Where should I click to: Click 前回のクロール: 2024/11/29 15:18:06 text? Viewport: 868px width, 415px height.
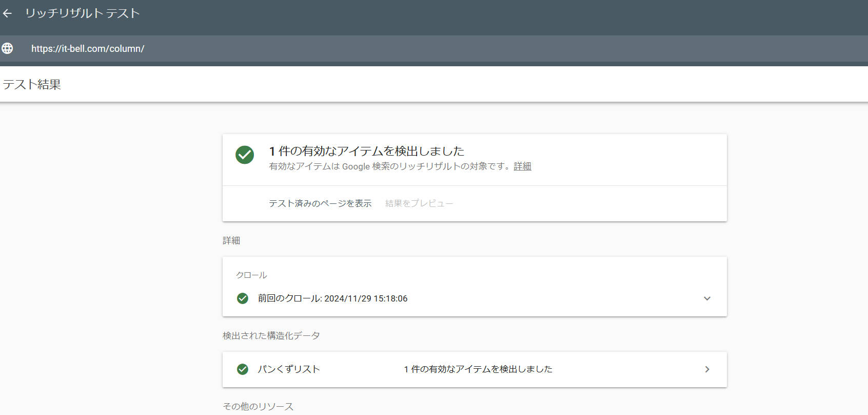[332, 298]
